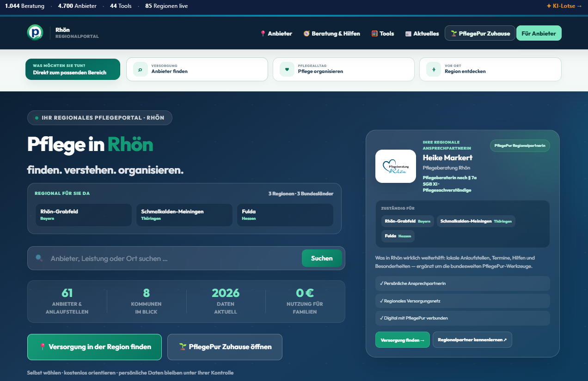Click the pin icon in Versorgung in der Region finden
Screen dimensions: 588x381
[x=43, y=347]
